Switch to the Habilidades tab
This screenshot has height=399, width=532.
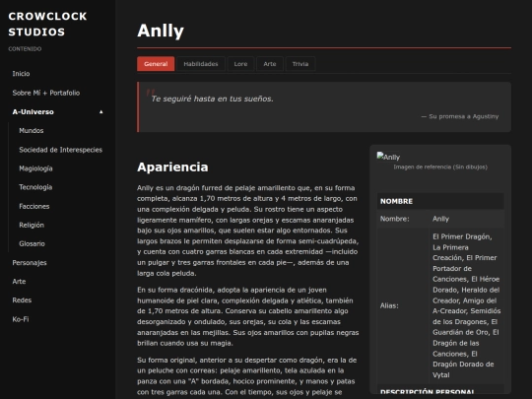point(201,64)
